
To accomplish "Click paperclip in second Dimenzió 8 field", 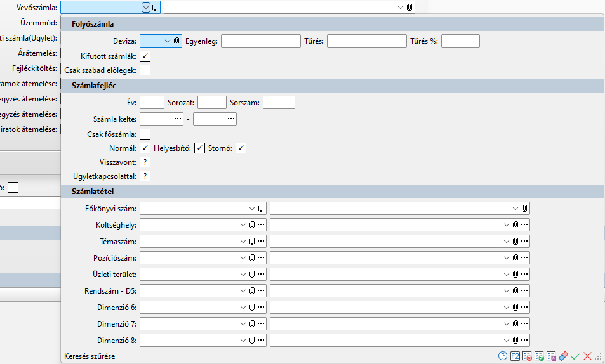I will tap(515, 340).
